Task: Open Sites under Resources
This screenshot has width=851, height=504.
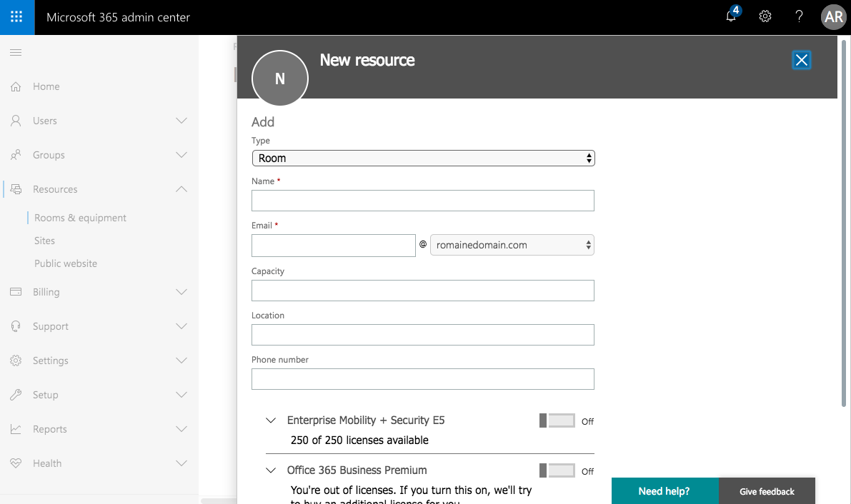Action: pos(44,241)
